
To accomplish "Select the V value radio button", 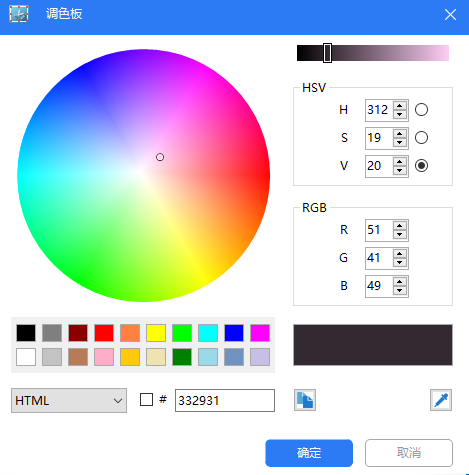I will (x=421, y=166).
